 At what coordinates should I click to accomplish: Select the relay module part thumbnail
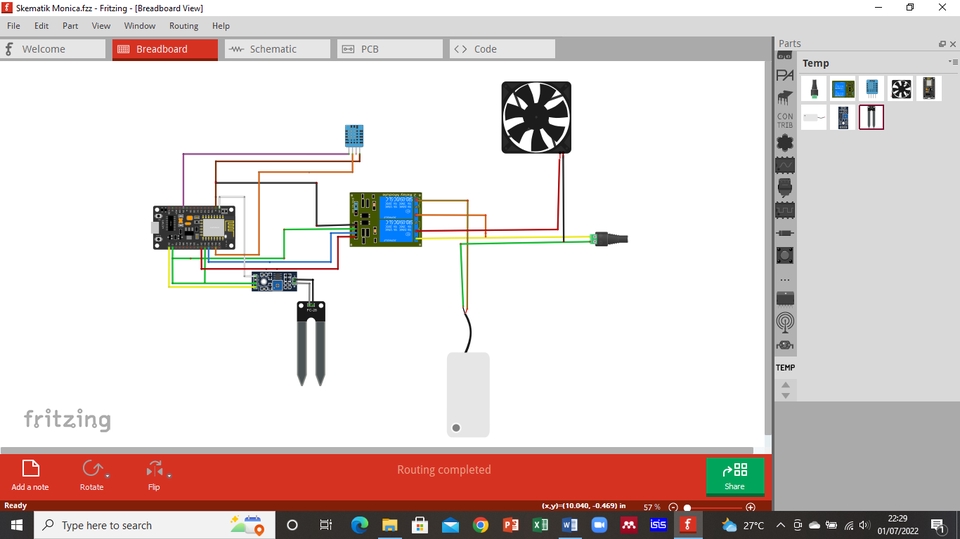click(x=843, y=89)
